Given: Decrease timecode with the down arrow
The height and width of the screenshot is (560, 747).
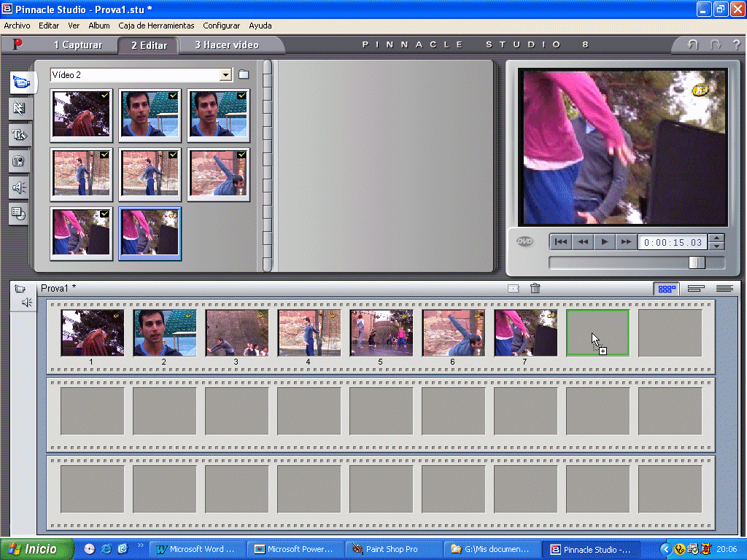Looking at the screenshot, I should [x=716, y=246].
